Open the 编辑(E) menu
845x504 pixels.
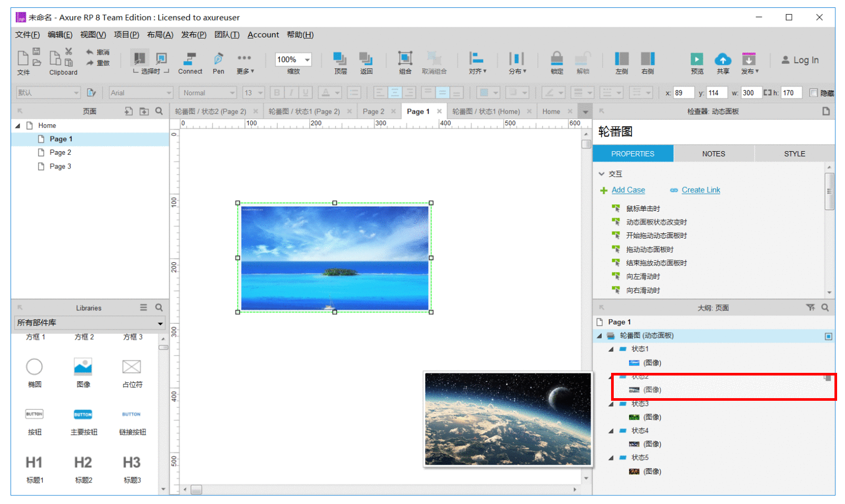coord(60,35)
